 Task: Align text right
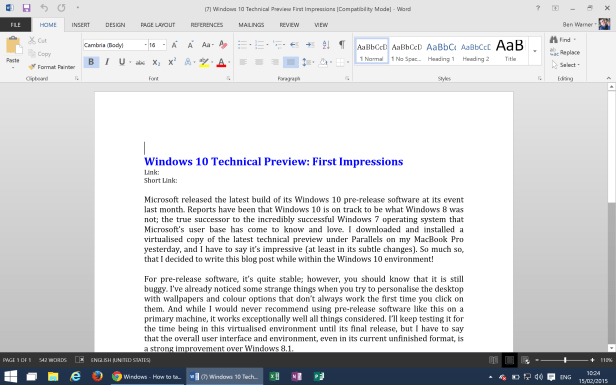(x=275, y=62)
